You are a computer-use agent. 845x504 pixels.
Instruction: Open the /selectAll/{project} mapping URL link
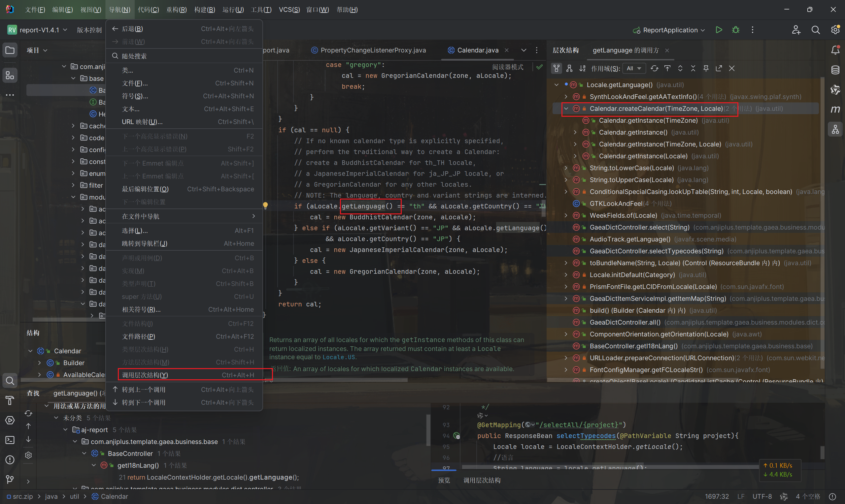[579, 425]
